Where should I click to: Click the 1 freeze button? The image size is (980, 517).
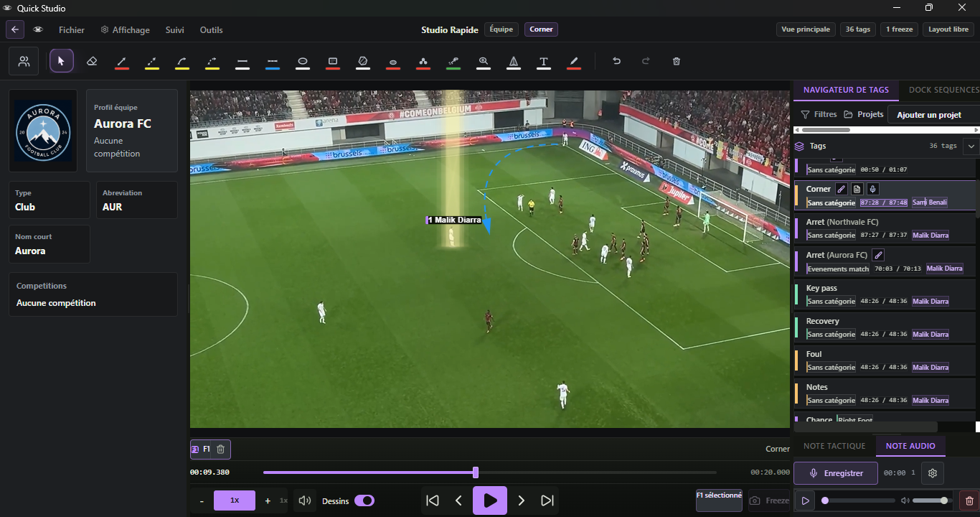point(899,29)
